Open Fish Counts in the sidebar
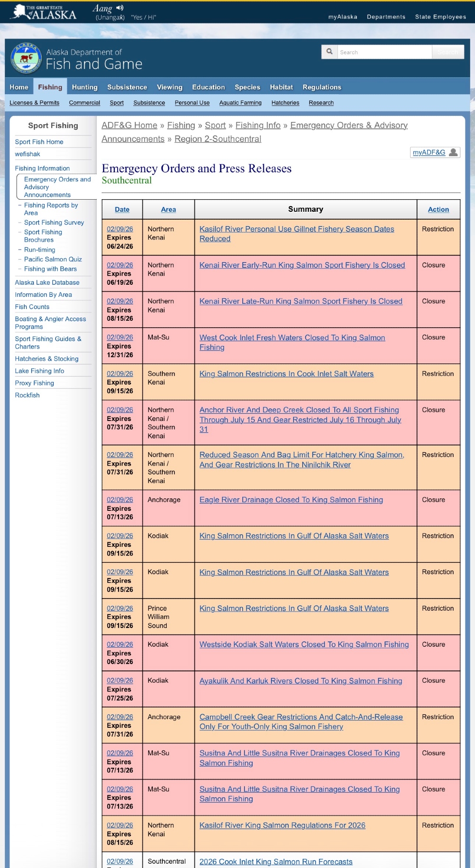The width and height of the screenshot is (475, 868). tap(32, 307)
